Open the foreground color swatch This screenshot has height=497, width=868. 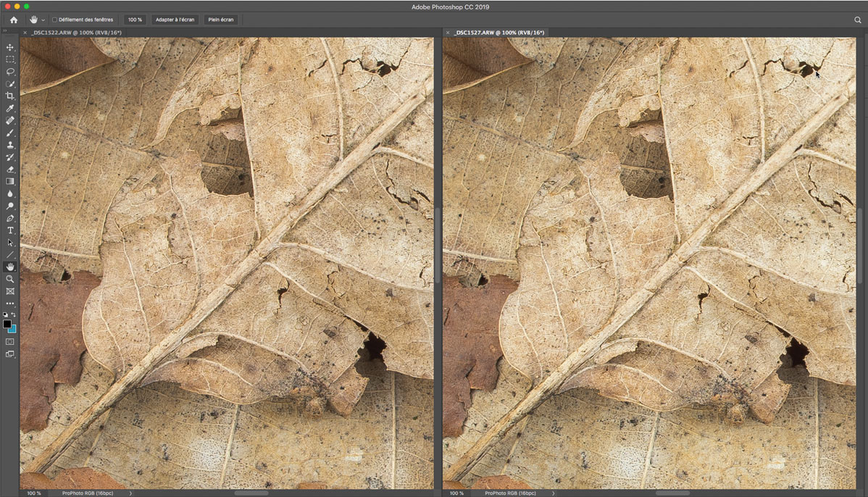point(7,324)
